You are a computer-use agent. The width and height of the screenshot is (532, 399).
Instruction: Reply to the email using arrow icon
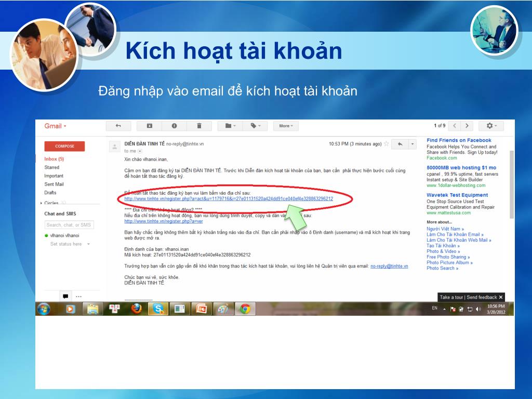tap(400, 144)
